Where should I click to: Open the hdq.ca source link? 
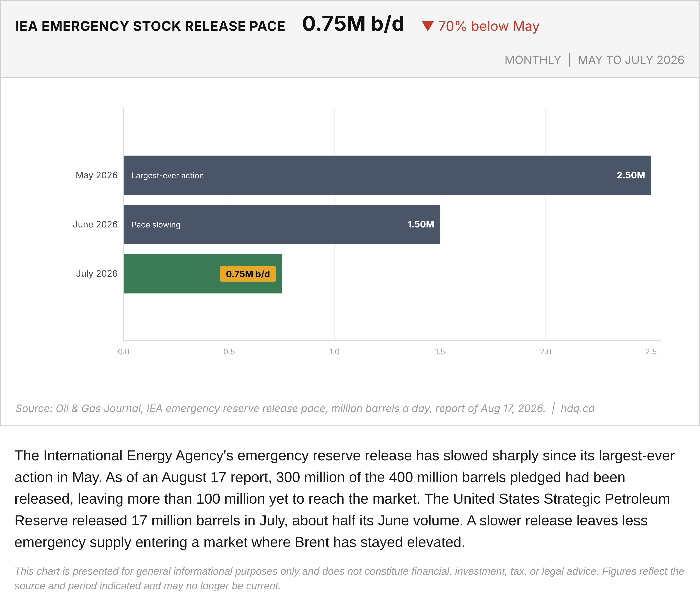pyautogui.click(x=577, y=408)
